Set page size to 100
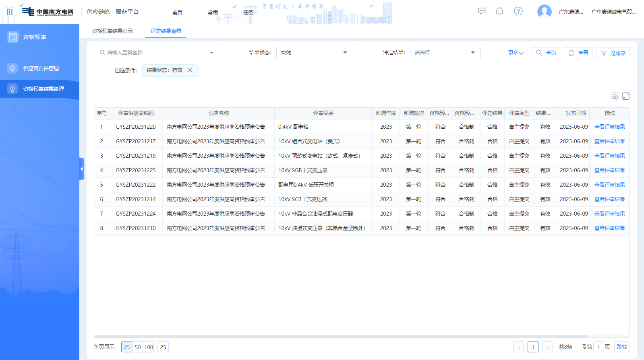644x360 pixels. 149,347
